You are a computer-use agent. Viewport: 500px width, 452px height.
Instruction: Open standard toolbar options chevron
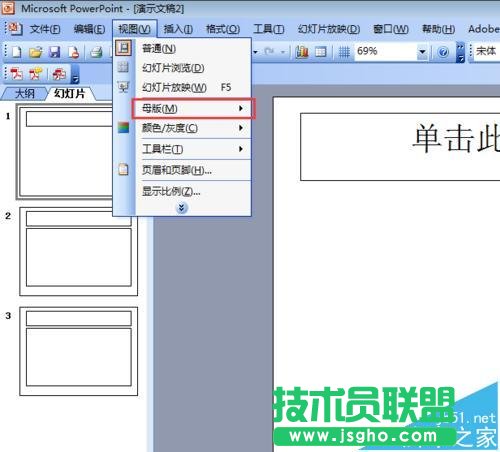point(460,52)
